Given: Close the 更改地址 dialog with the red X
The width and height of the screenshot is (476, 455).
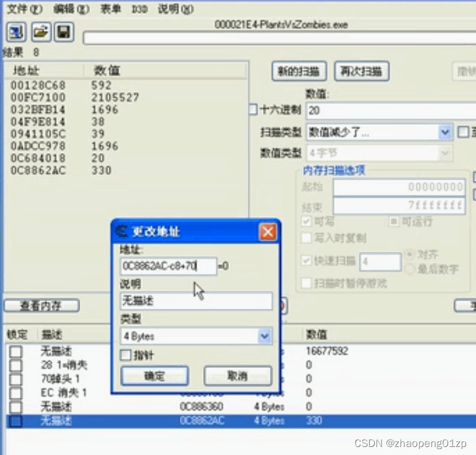Looking at the screenshot, I should [268, 232].
